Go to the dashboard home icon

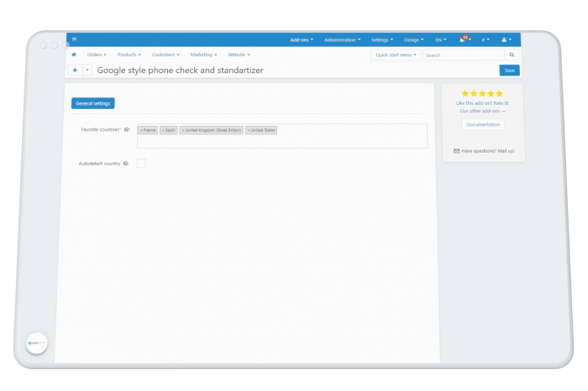74,55
